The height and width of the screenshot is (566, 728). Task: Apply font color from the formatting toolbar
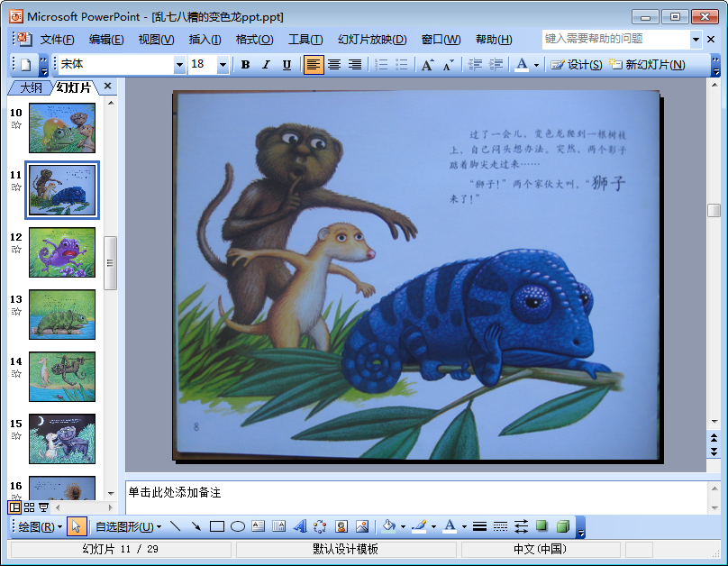[522, 65]
